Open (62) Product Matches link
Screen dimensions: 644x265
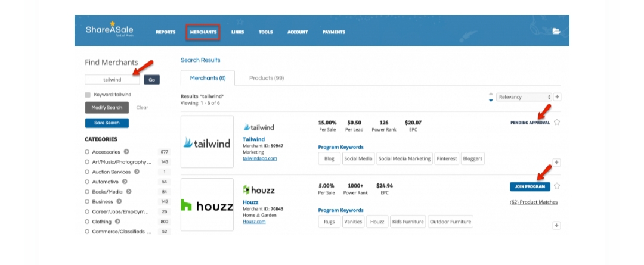[534, 202]
